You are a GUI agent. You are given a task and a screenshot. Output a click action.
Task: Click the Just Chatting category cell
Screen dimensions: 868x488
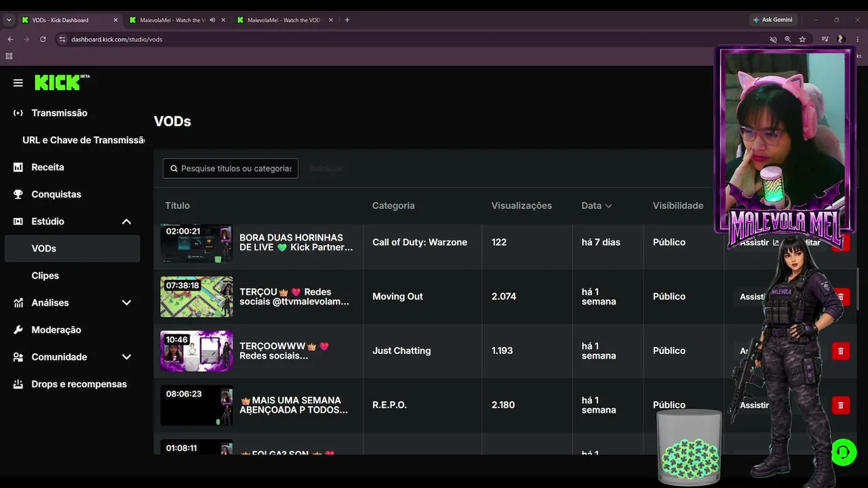pyautogui.click(x=401, y=351)
